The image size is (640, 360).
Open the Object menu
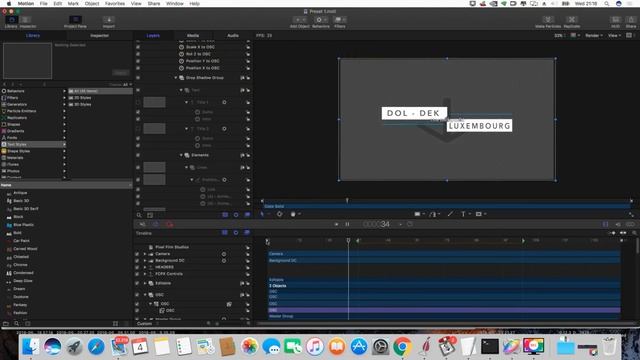pos(92,3)
